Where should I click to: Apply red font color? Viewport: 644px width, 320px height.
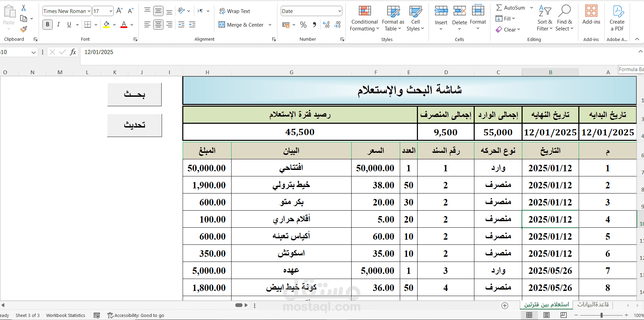[124, 24]
